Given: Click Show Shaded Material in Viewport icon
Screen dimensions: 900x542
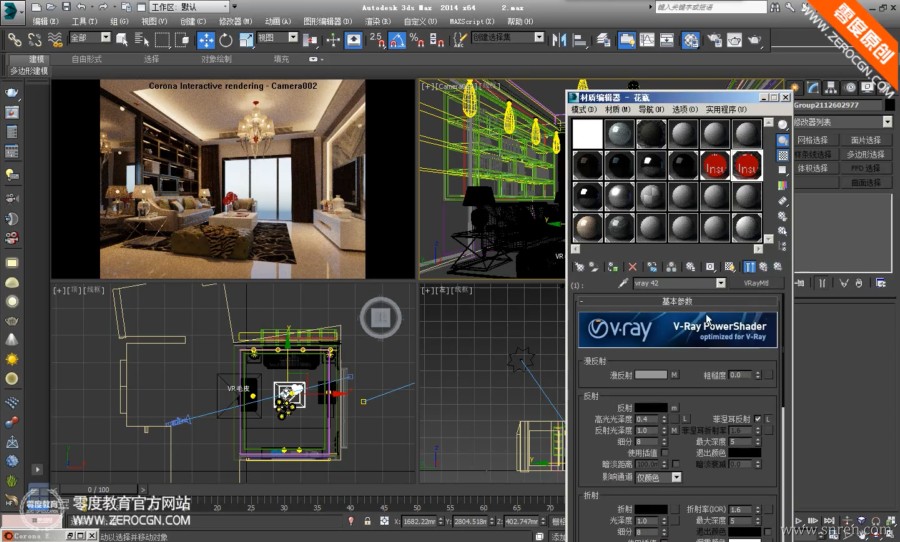Looking at the screenshot, I should (x=730, y=267).
